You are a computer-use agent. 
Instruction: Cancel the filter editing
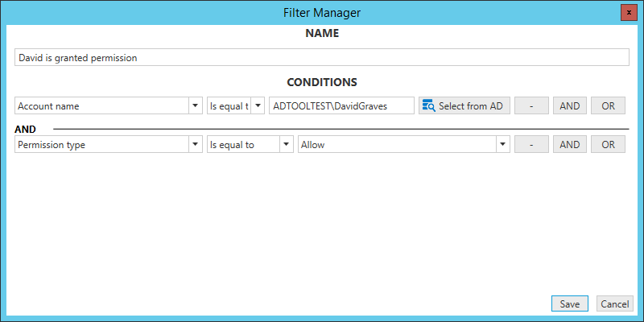615,304
